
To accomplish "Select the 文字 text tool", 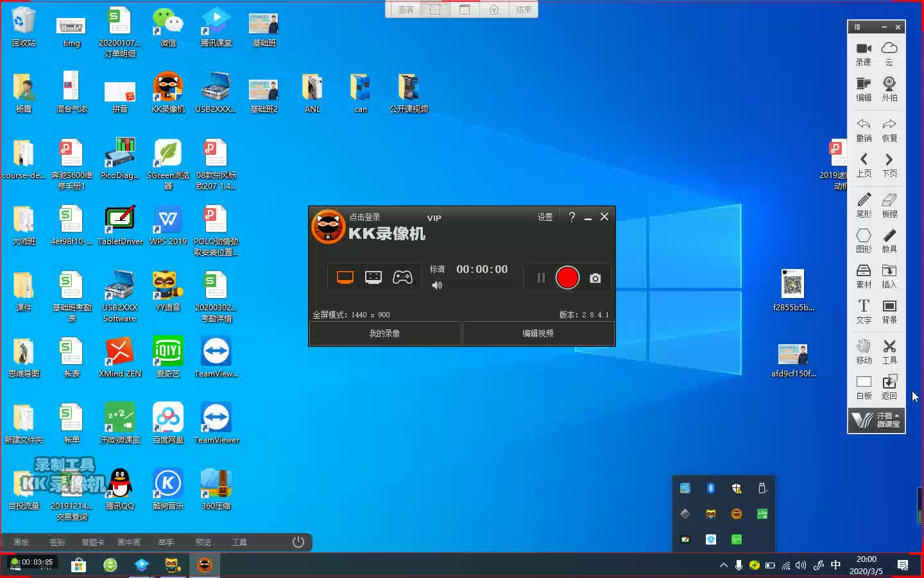I will click(x=864, y=311).
